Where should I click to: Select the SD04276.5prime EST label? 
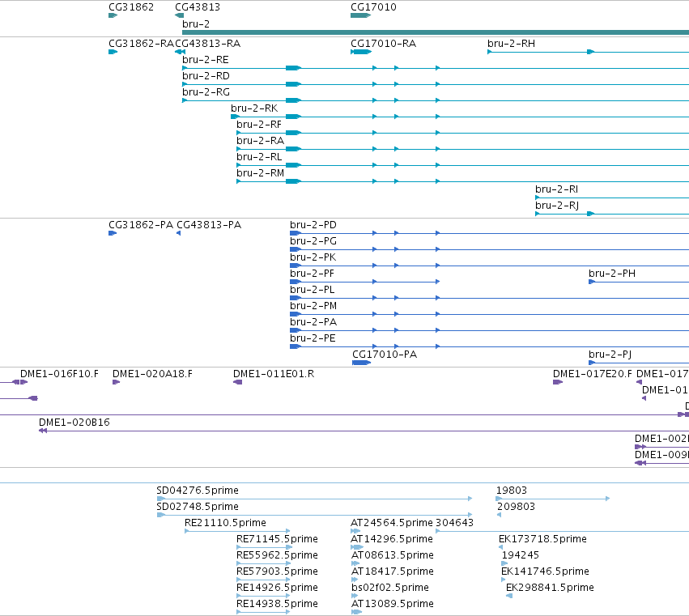coord(198,491)
